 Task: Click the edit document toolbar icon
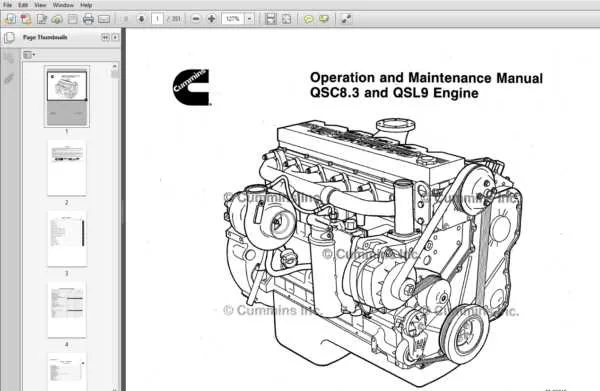[x=41, y=19]
